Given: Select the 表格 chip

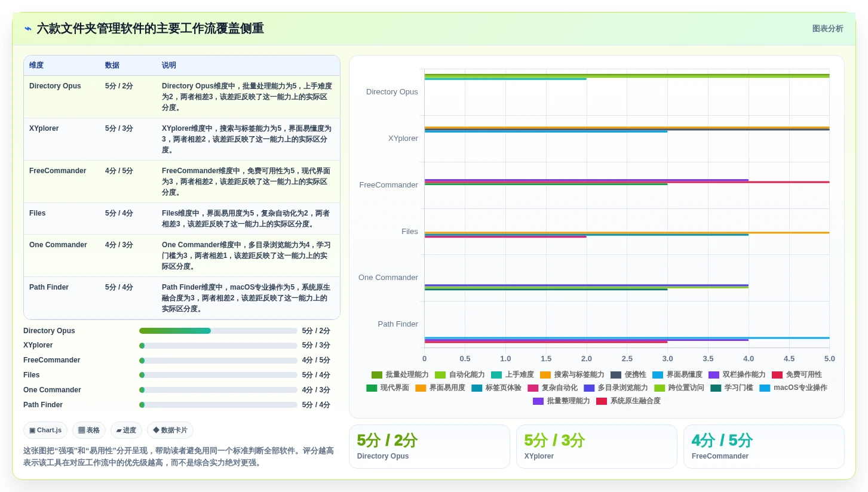Looking at the screenshot, I should (x=89, y=430).
